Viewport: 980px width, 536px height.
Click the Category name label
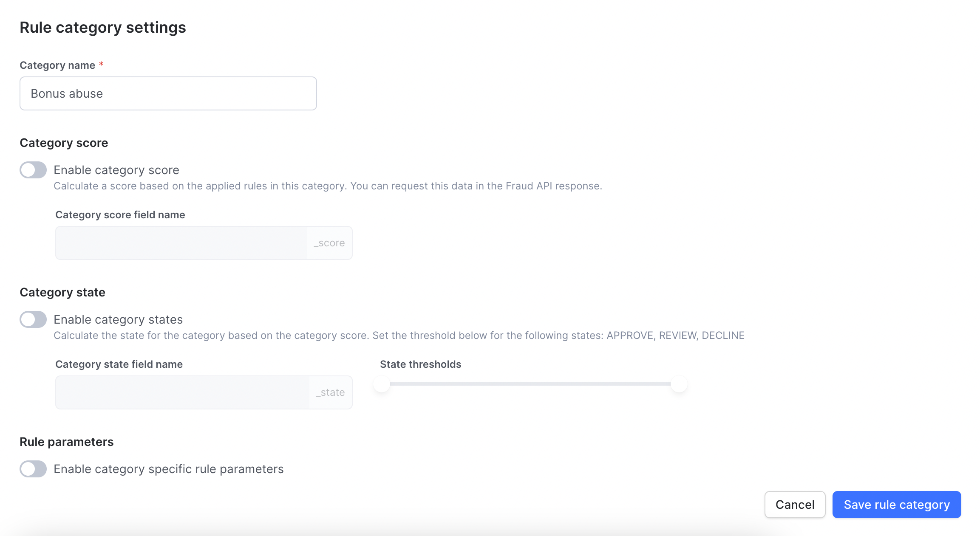pos(57,65)
